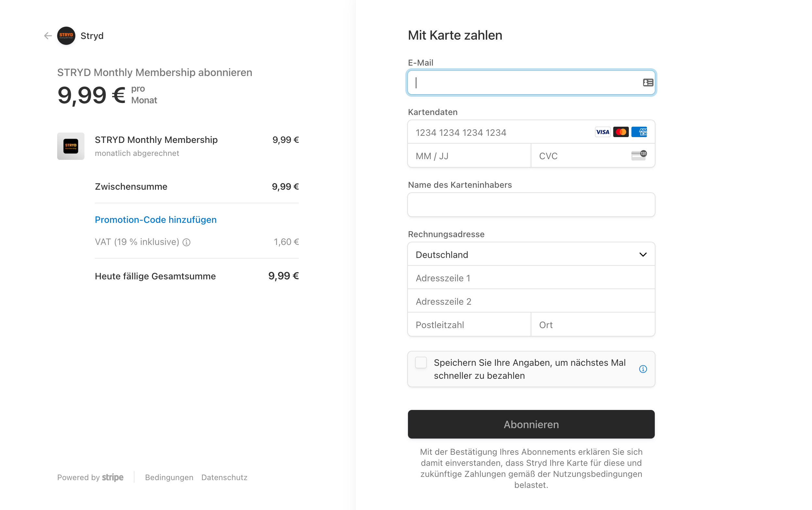Click the American Express logo

tap(639, 132)
